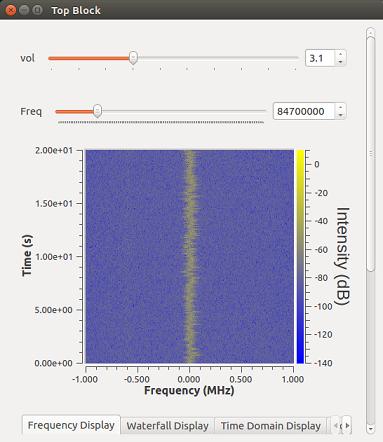This screenshot has height=442, width=383.
Task: Increase vol value with up arrow
Action: click(340, 54)
